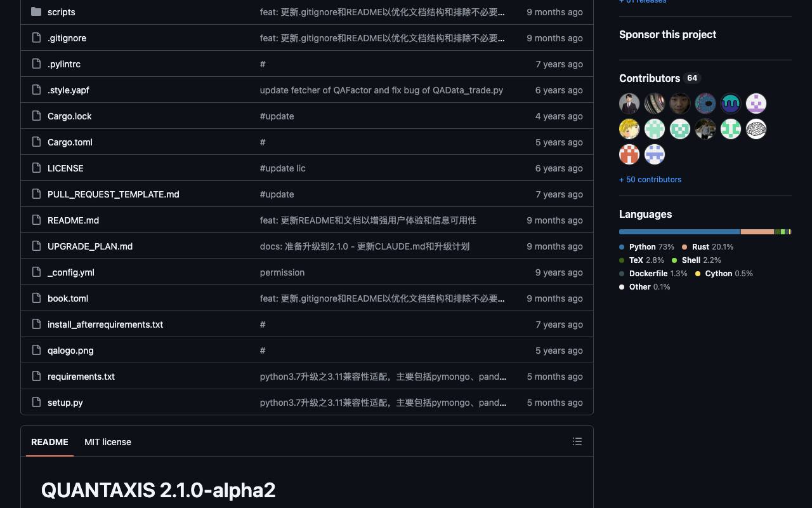Open the purple identicon avatar in first row
This screenshot has height=508, width=812.
coord(756,104)
